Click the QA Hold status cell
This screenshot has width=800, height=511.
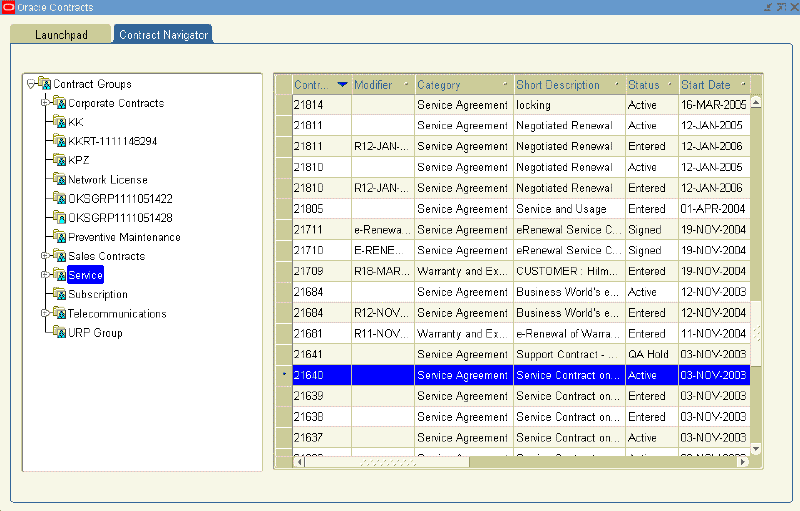click(652, 354)
